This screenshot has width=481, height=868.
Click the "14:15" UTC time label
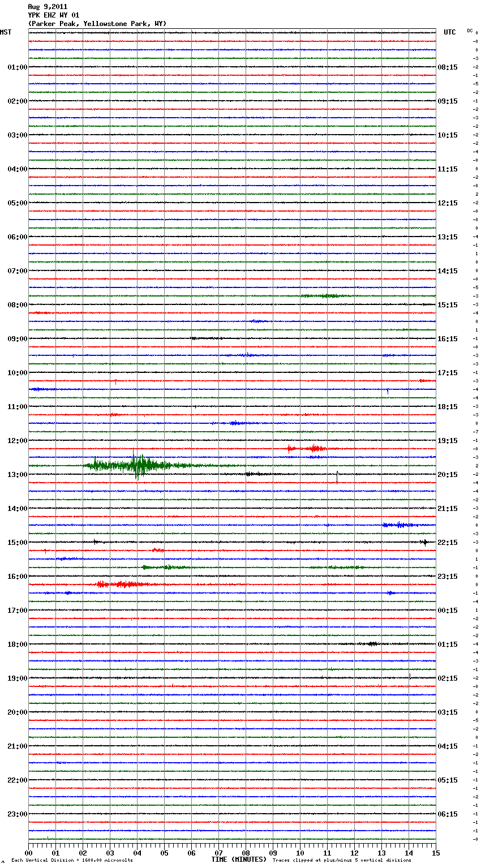click(x=448, y=271)
